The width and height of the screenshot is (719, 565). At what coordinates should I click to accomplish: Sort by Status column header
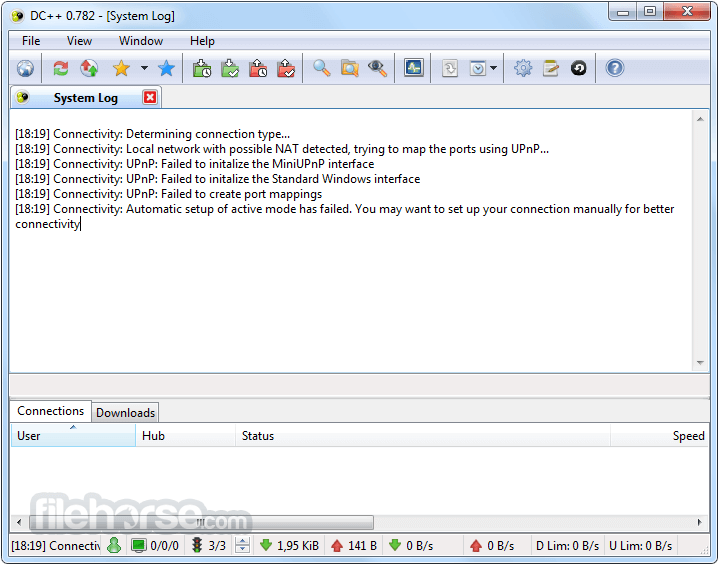pos(423,435)
